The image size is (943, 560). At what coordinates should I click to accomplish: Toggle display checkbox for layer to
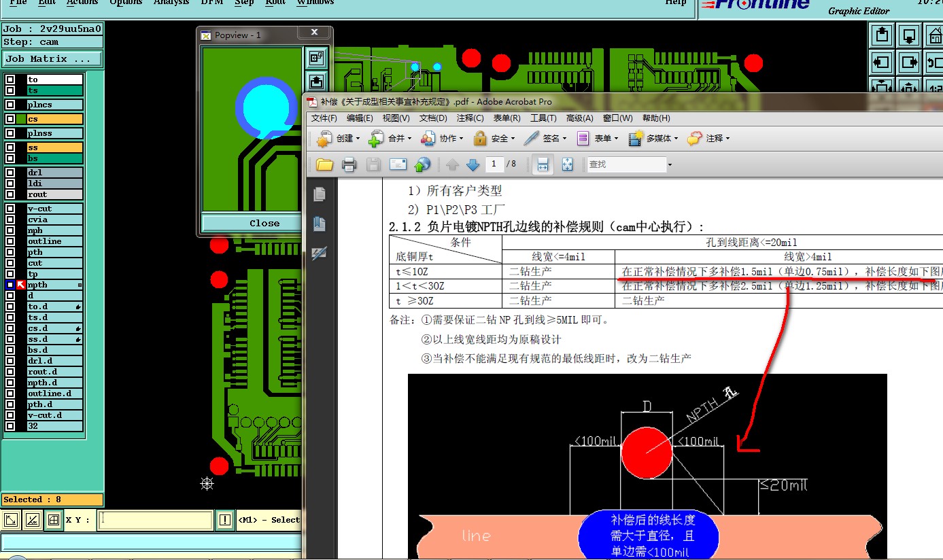point(10,80)
